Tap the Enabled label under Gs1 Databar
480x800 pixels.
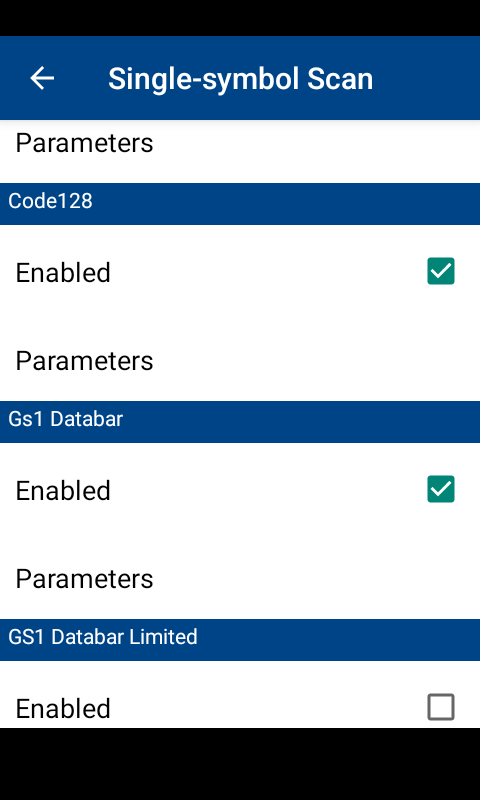click(x=63, y=490)
